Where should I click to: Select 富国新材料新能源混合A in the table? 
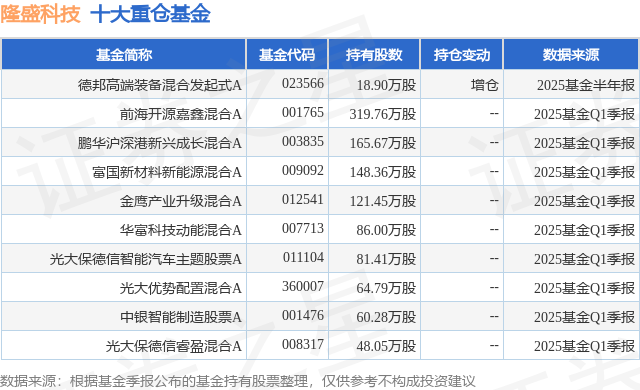click(167, 172)
